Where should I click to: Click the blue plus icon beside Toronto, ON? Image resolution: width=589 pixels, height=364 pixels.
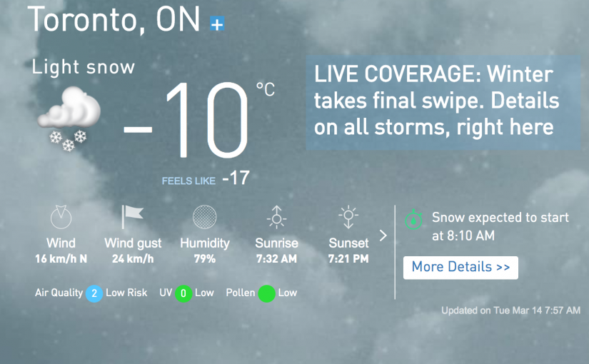click(217, 24)
